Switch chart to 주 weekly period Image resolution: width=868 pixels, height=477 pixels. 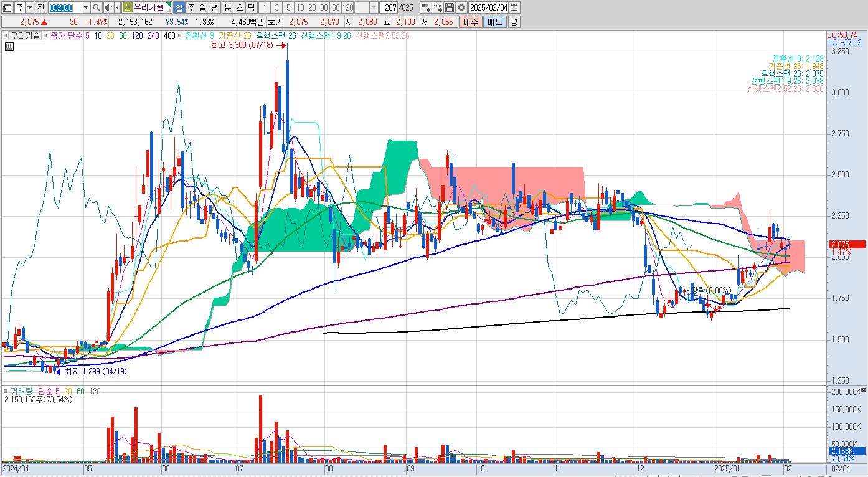coord(191,7)
